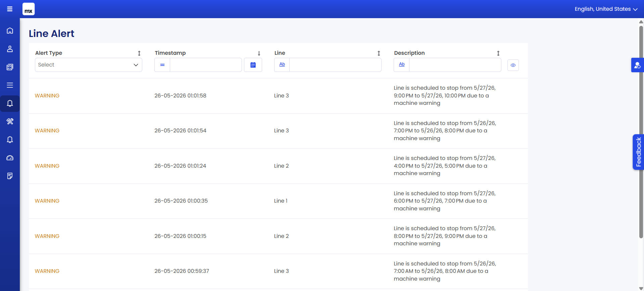644x291 pixels.
Task: Click description with 7:00 AM to 8:00 AM
Action: click(445, 271)
